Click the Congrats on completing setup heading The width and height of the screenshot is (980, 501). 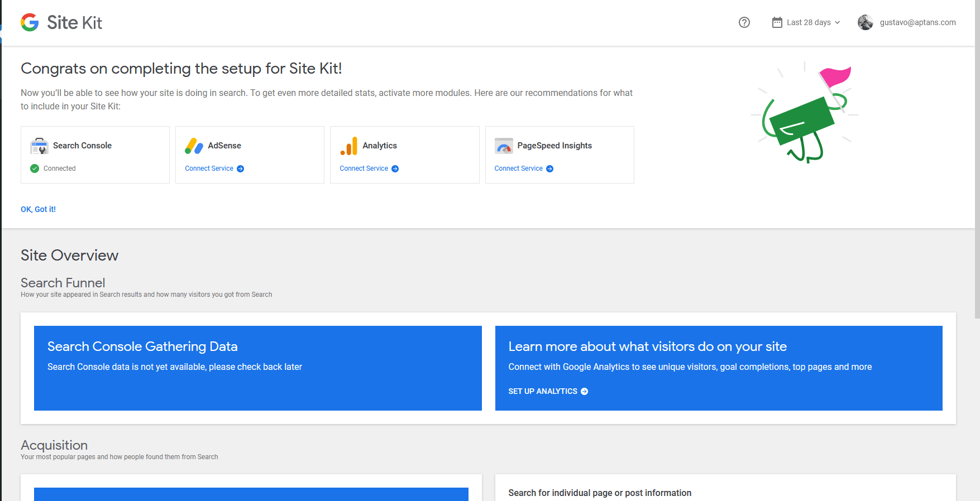(x=181, y=68)
